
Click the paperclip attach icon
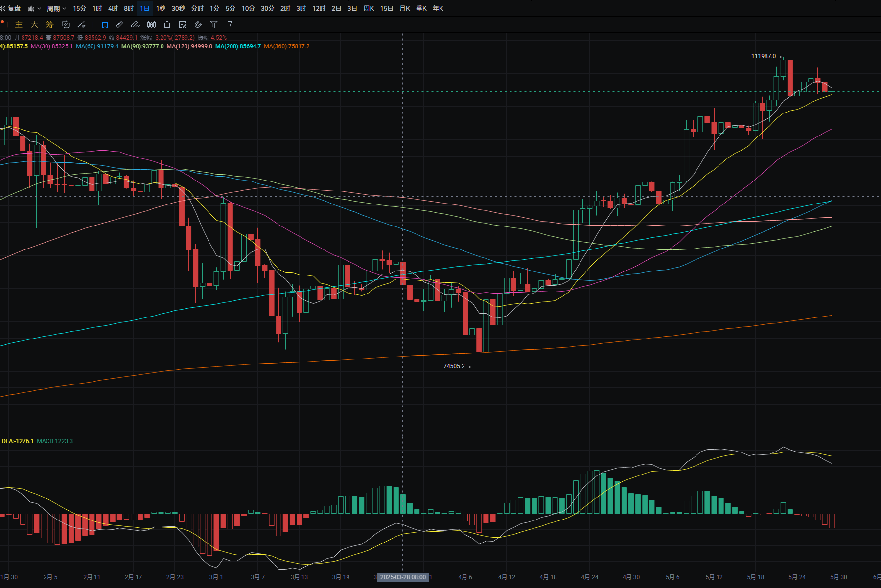[198, 24]
